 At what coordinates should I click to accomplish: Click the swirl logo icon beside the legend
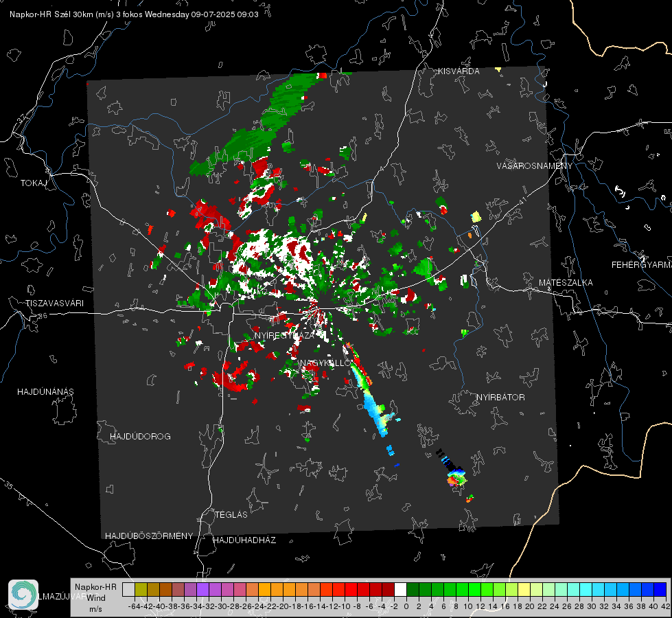click(23, 595)
